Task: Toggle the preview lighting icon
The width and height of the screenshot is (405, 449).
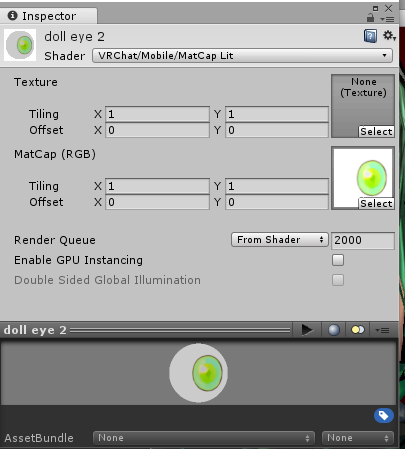Action: pos(358,330)
